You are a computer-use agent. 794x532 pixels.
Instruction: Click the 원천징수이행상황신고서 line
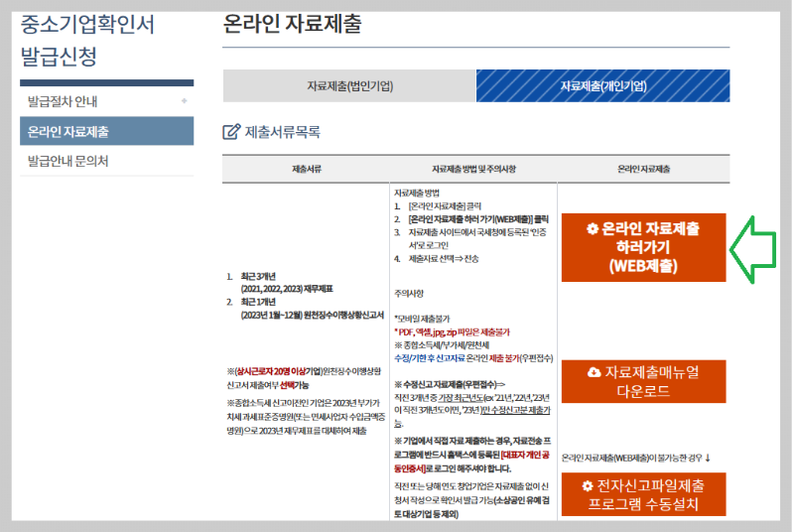[x=312, y=315]
